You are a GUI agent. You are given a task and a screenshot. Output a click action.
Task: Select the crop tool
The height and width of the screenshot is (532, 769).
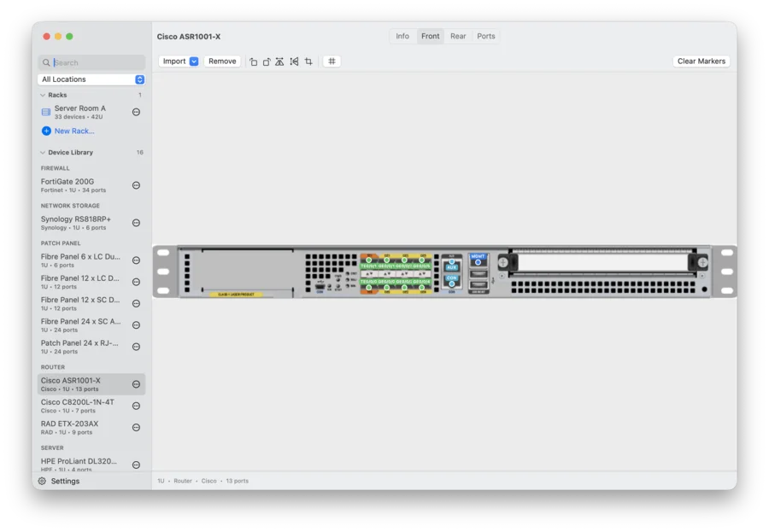tap(308, 61)
